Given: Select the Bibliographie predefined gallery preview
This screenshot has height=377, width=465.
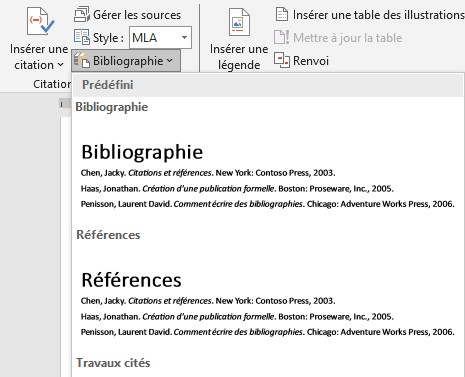Looking at the screenshot, I should 268,175.
